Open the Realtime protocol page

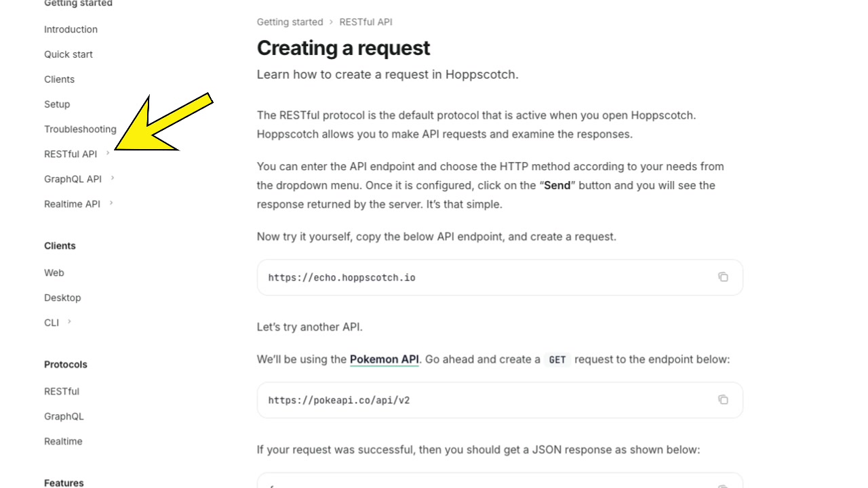(x=63, y=441)
